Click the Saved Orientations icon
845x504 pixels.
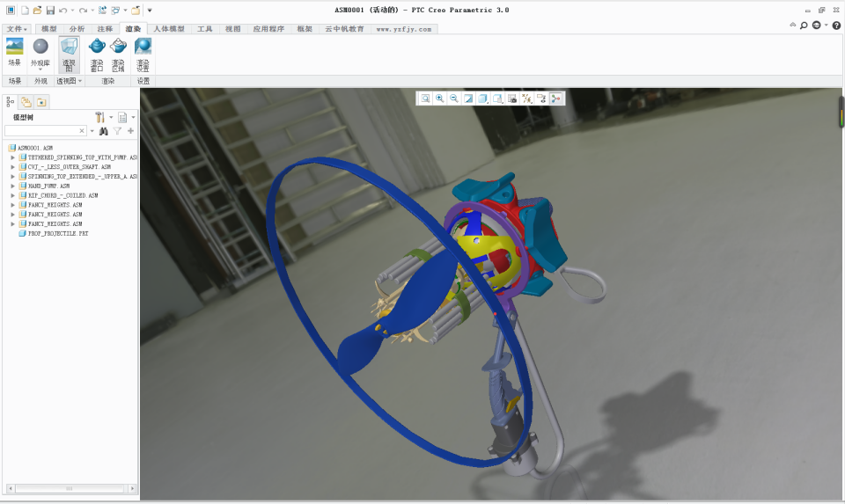(498, 99)
